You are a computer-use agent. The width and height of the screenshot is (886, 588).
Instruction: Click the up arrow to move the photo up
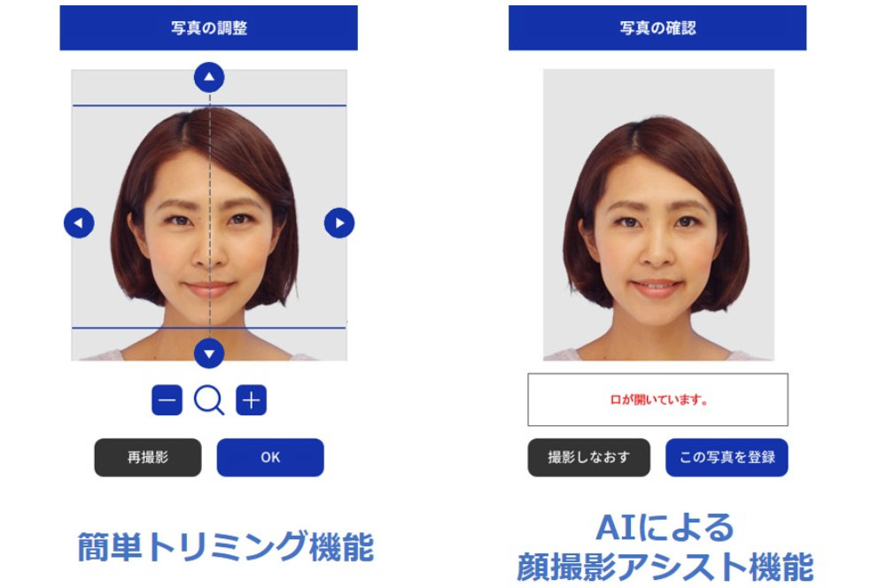[209, 77]
